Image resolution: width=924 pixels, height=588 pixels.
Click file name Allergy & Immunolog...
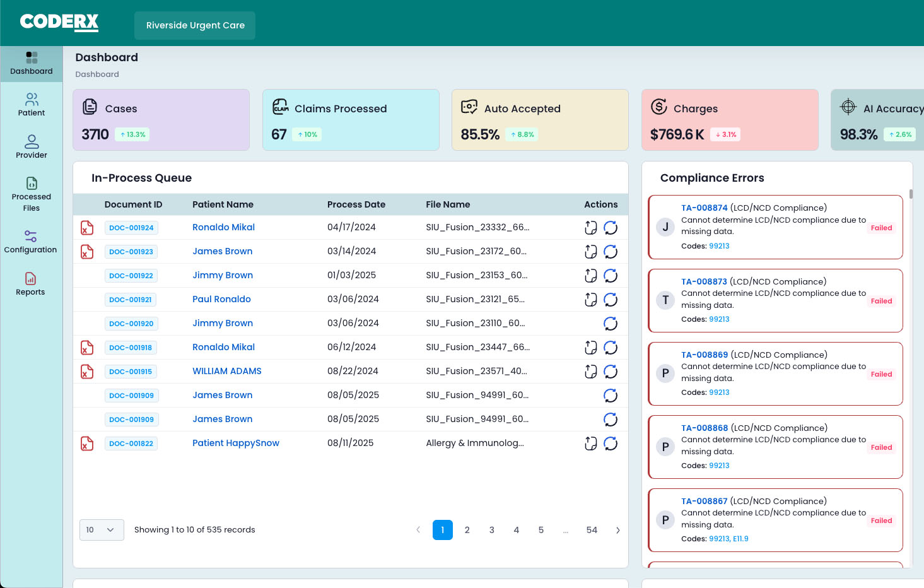click(x=475, y=443)
